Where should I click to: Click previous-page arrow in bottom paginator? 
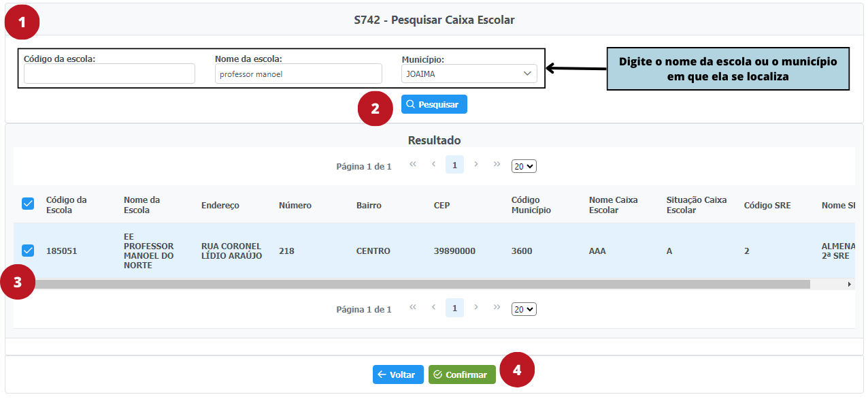pyautogui.click(x=433, y=307)
